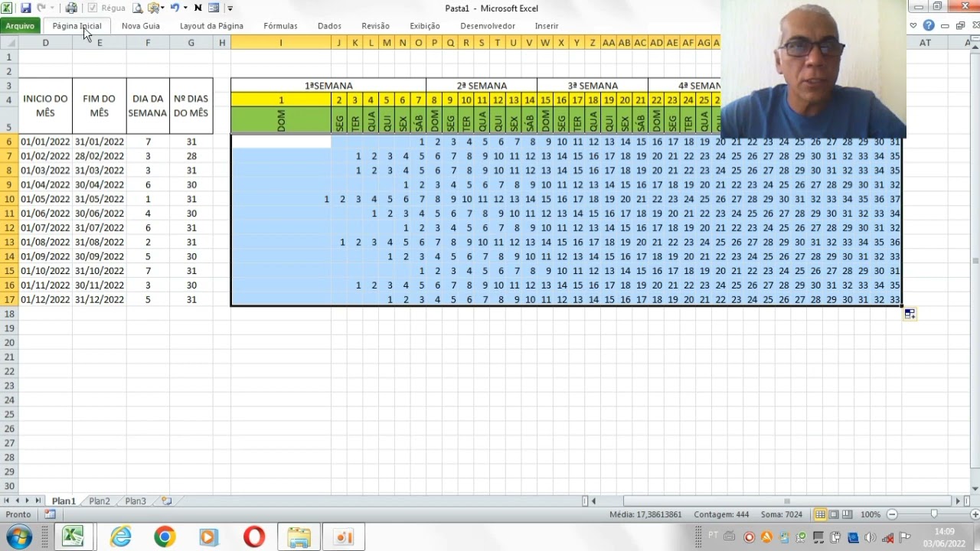Click the next sheet navigation arrow
This screenshot has height=551, width=980.
pyautogui.click(x=28, y=500)
